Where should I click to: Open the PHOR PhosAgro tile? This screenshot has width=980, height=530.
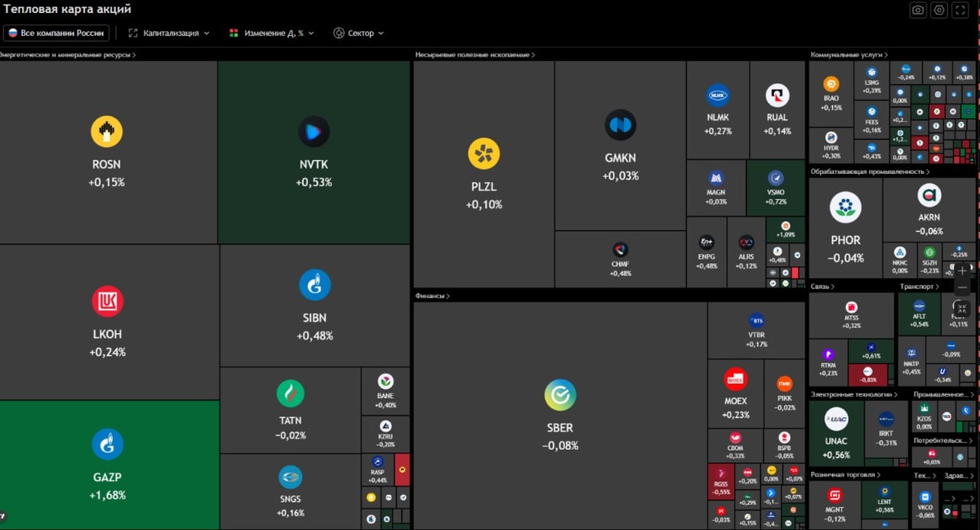[845, 227]
